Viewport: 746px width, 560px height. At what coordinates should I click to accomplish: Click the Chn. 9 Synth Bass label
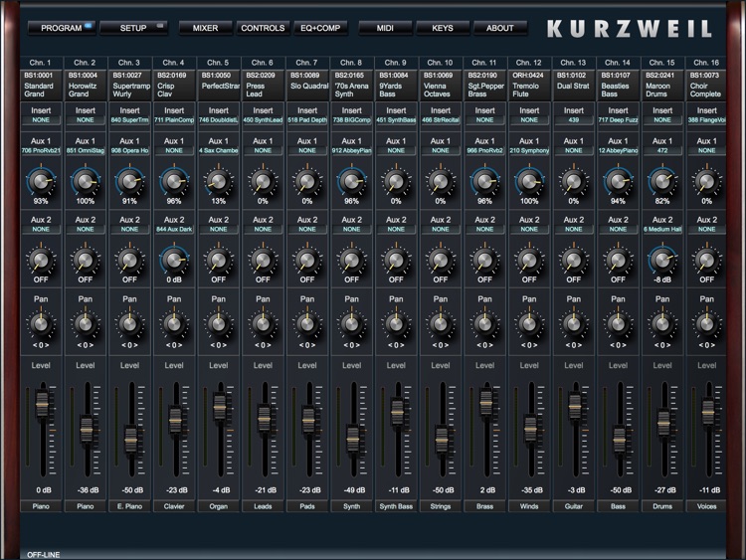(396, 506)
